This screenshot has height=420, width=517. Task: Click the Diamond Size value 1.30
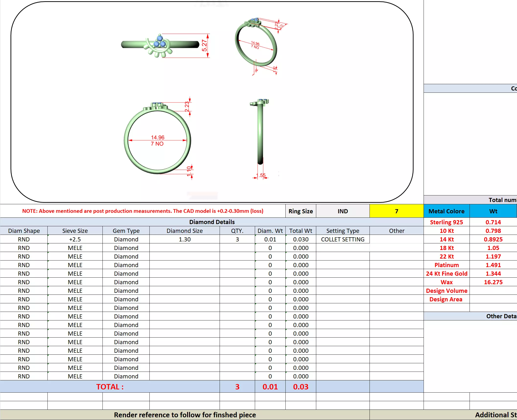[x=184, y=239]
